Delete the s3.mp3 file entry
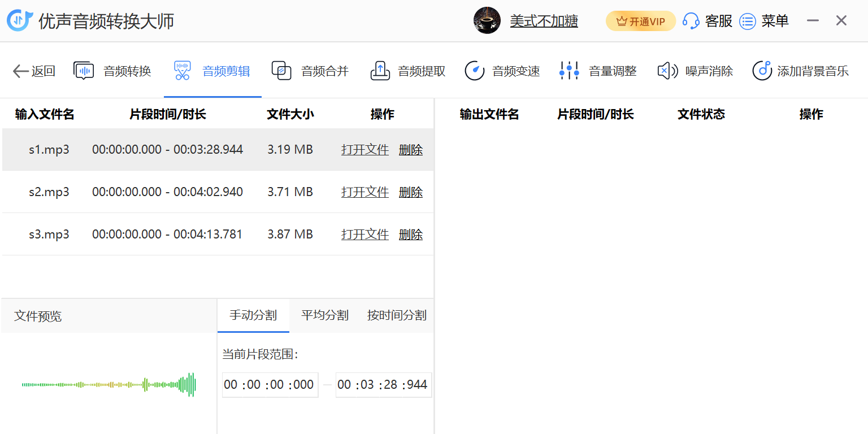Screen dimensions: 868x434 (x=411, y=235)
